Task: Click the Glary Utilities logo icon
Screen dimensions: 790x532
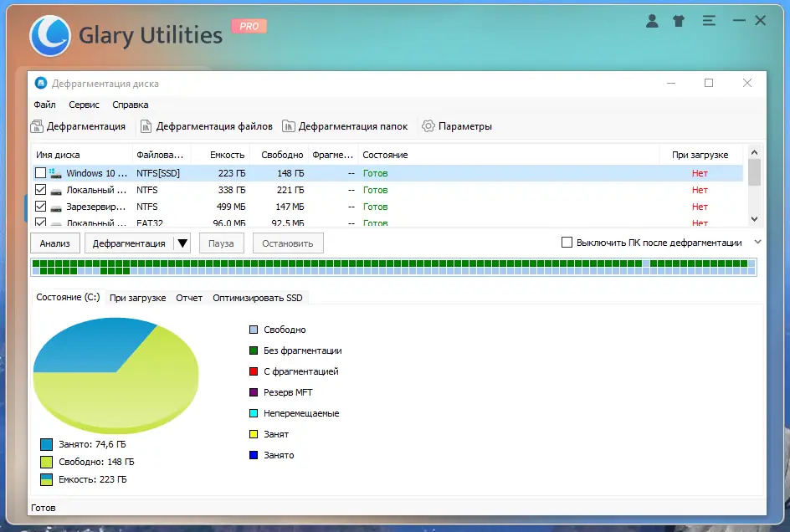Action: point(50,36)
